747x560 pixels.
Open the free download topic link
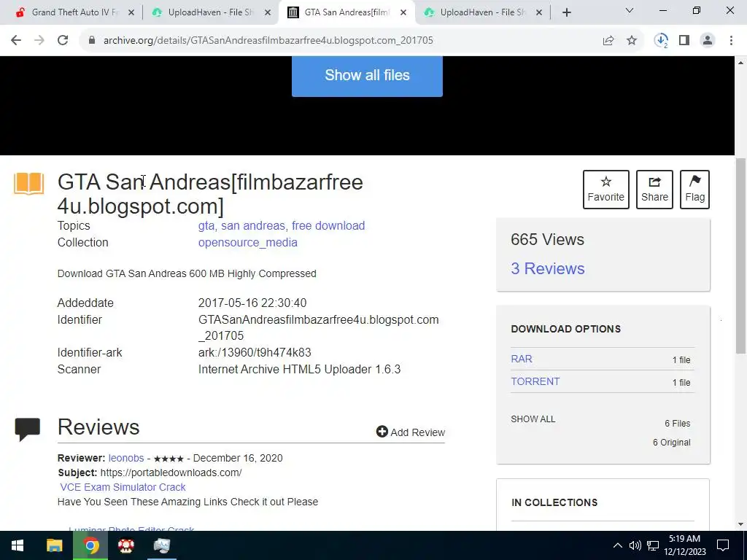pos(328,226)
